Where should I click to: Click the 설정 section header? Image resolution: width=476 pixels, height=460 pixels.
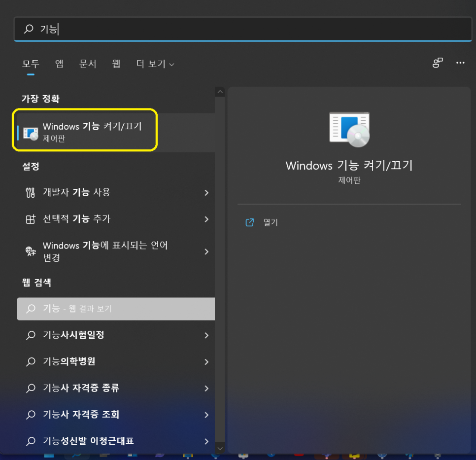coord(31,167)
